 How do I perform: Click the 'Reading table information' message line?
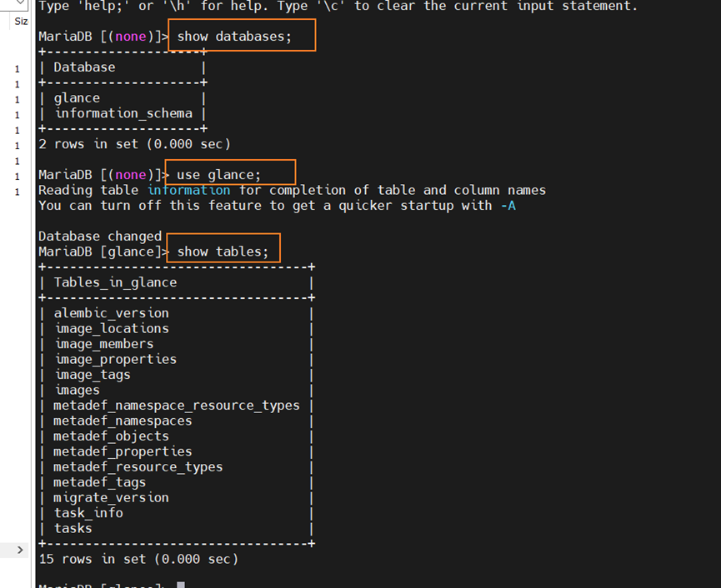292,190
